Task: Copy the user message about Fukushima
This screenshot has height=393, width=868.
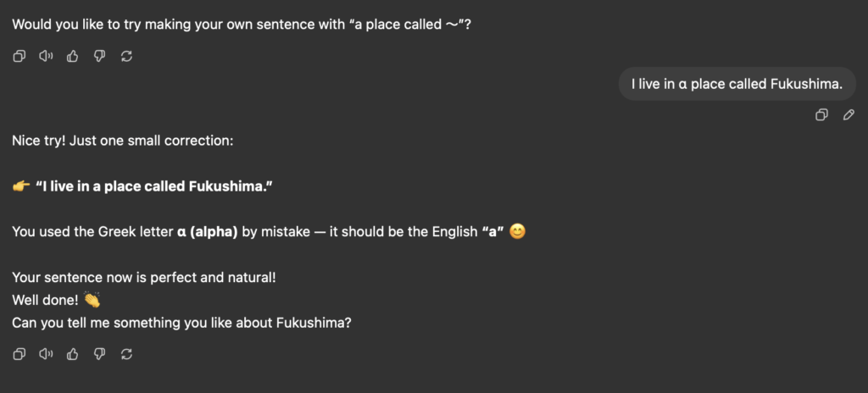Action: click(x=822, y=114)
